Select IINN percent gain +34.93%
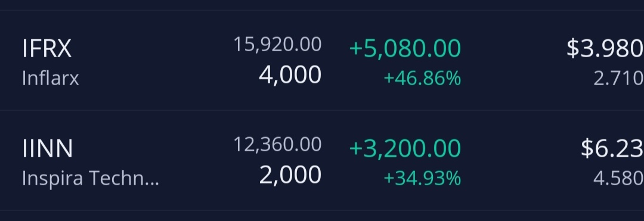The image size is (644, 221). coord(422,178)
